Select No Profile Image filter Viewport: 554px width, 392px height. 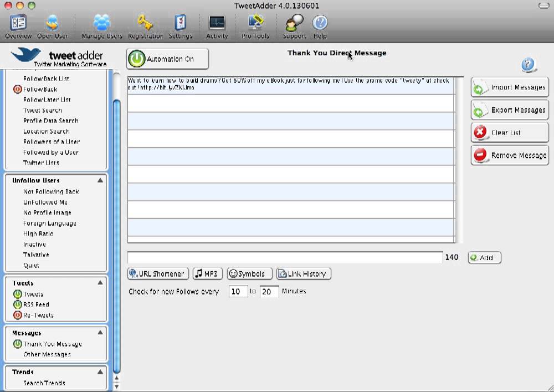[x=47, y=213]
